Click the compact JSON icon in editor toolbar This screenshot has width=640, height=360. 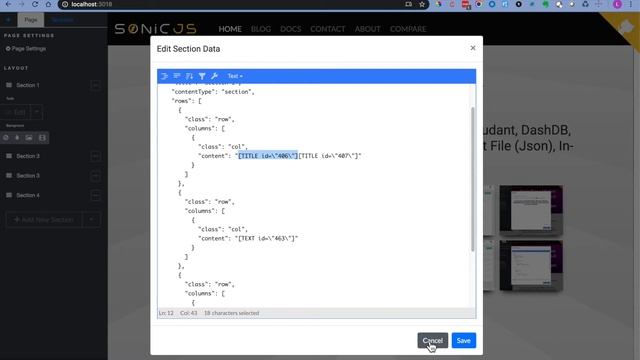pyautogui.click(x=177, y=76)
